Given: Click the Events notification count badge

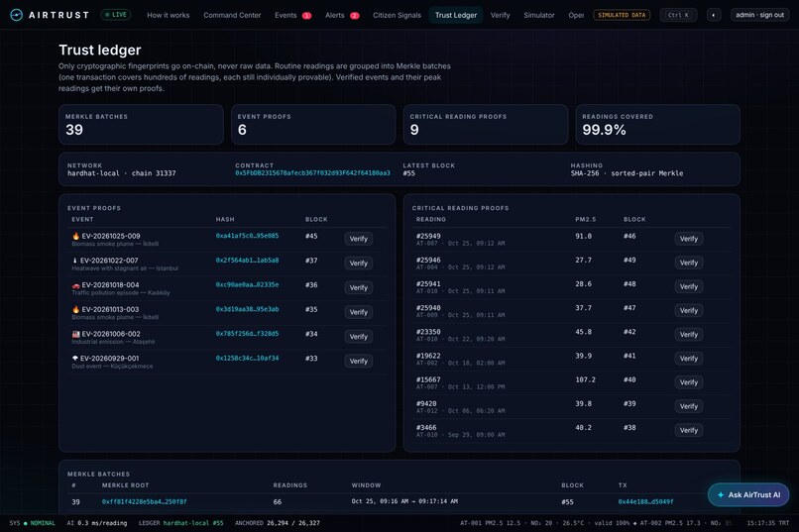Looking at the screenshot, I should pyautogui.click(x=306, y=16).
